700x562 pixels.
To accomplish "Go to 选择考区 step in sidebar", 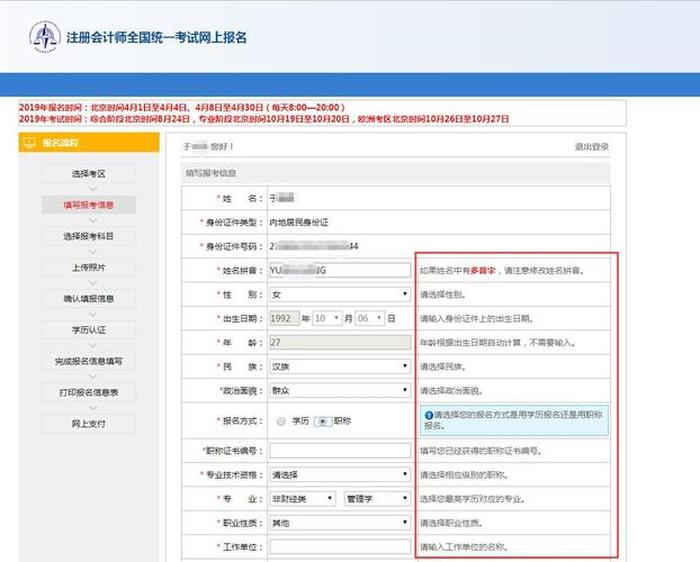I will coord(88,174).
